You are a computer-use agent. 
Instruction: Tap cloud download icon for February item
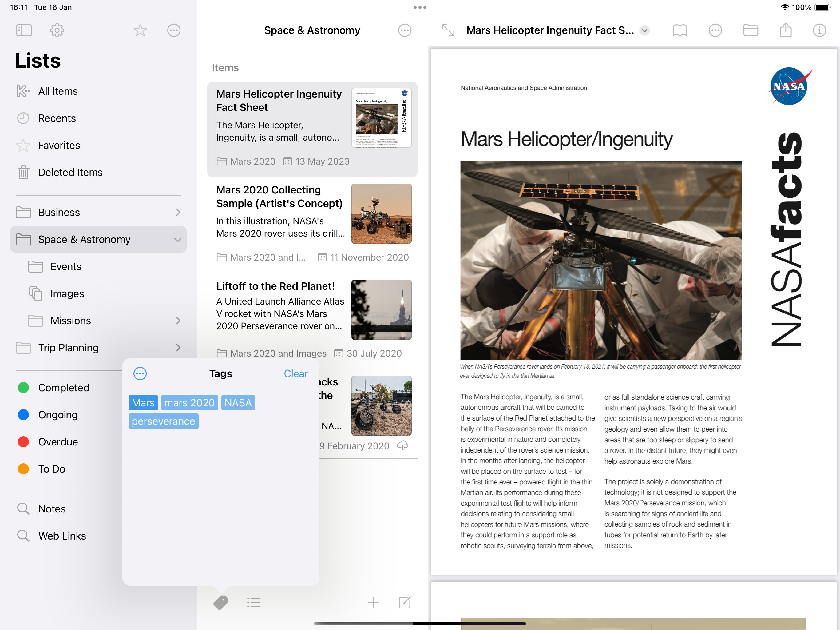402,445
